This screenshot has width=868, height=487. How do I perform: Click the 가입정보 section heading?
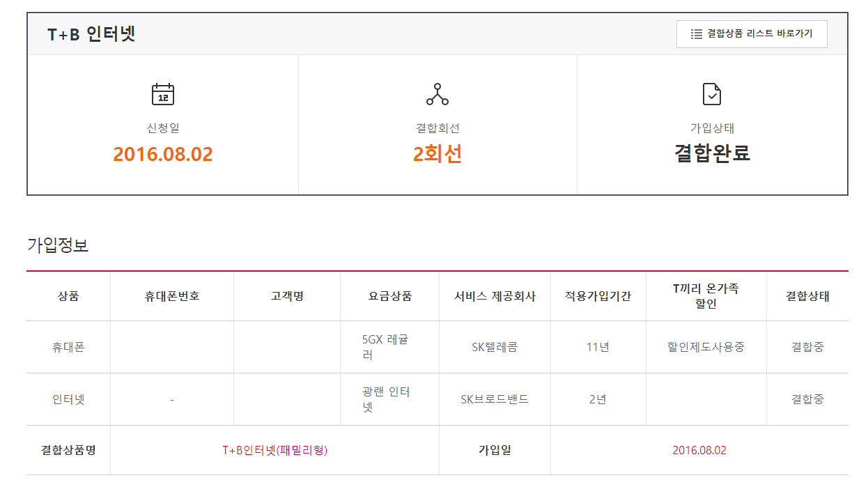(58, 245)
